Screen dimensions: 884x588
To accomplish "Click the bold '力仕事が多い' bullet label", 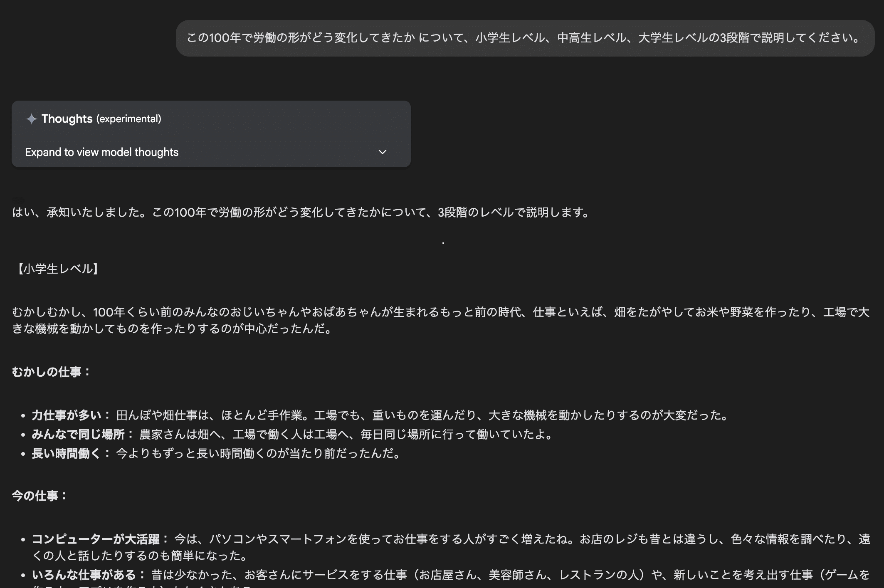I will coord(67,415).
